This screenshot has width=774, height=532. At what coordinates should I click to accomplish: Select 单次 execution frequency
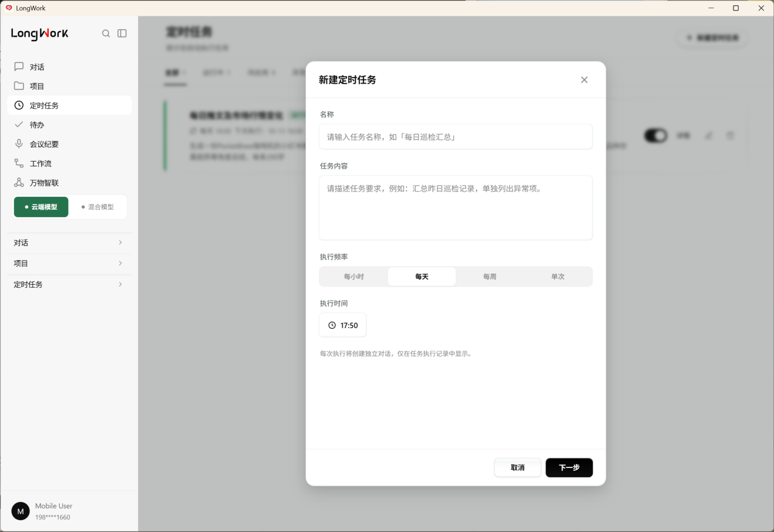click(x=558, y=277)
